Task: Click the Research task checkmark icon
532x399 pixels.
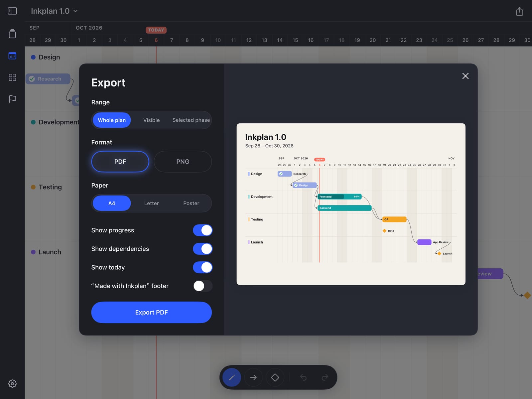Action: tap(32, 79)
